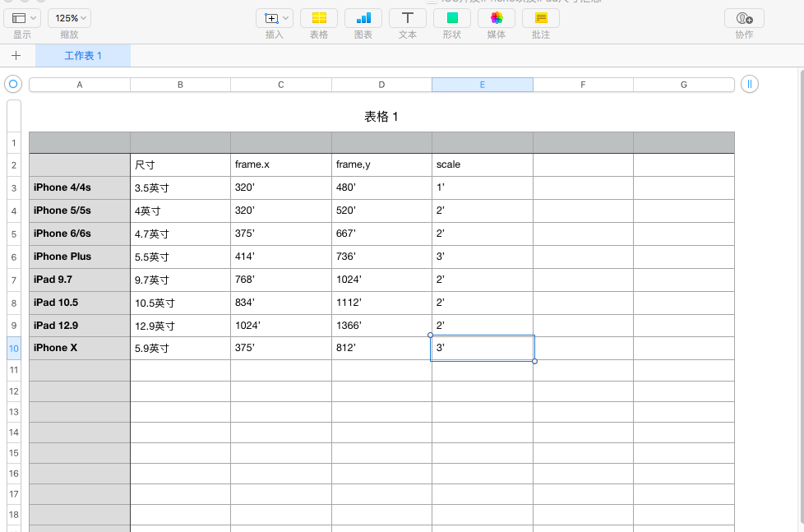Select the scale header cell
Image resolution: width=804 pixels, height=532 pixels.
pos(483,165)
